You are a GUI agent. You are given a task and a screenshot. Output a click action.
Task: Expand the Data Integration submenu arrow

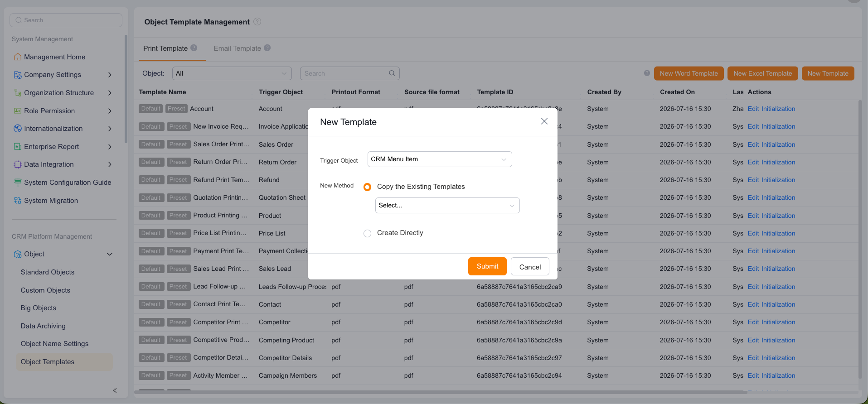pos(110,164)
